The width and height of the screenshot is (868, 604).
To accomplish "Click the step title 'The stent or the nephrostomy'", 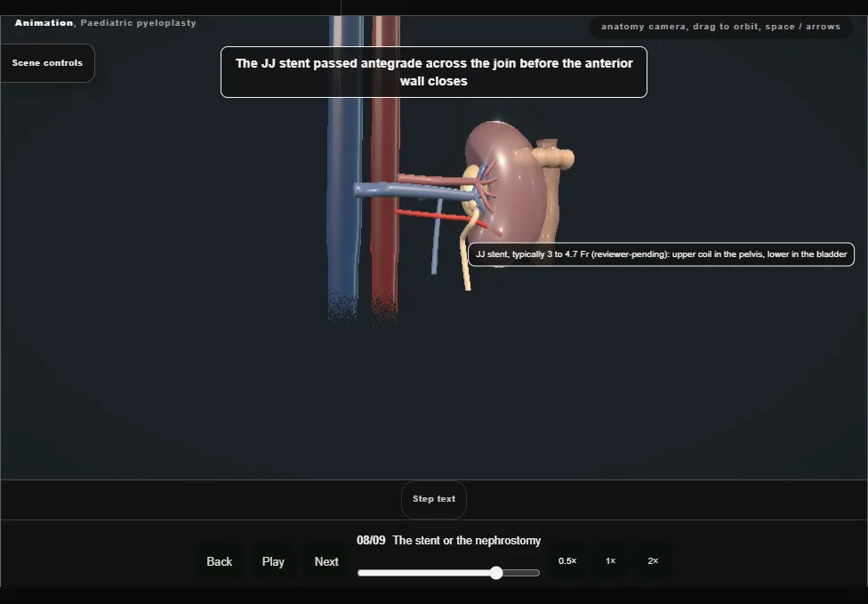I will (467, 540).
